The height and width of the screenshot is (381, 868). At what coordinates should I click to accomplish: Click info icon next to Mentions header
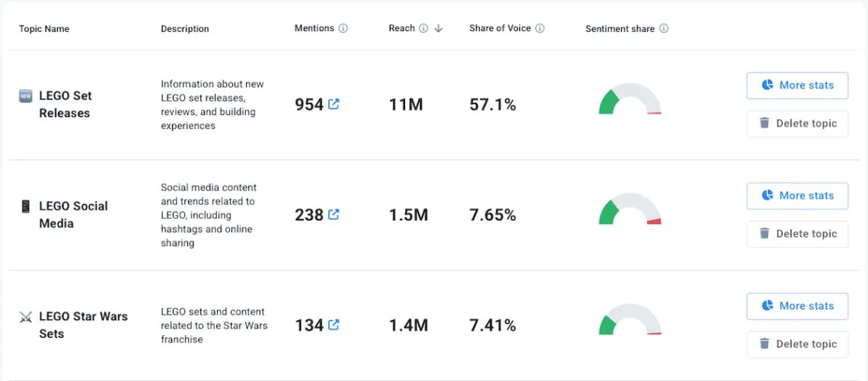(343, 28)
